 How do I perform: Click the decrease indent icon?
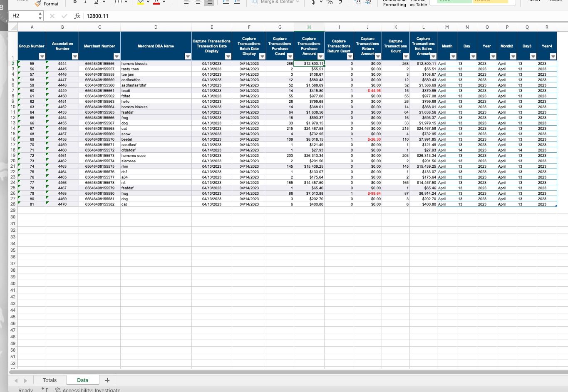(x=226, y=2)
